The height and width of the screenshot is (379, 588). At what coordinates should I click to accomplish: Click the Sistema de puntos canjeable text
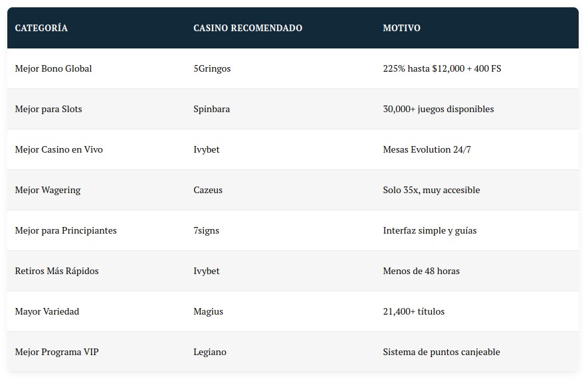click(x=441, y=352)
